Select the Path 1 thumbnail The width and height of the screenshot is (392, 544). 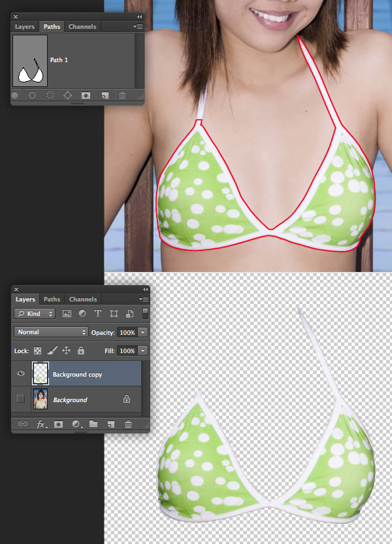tap(30, 61)
